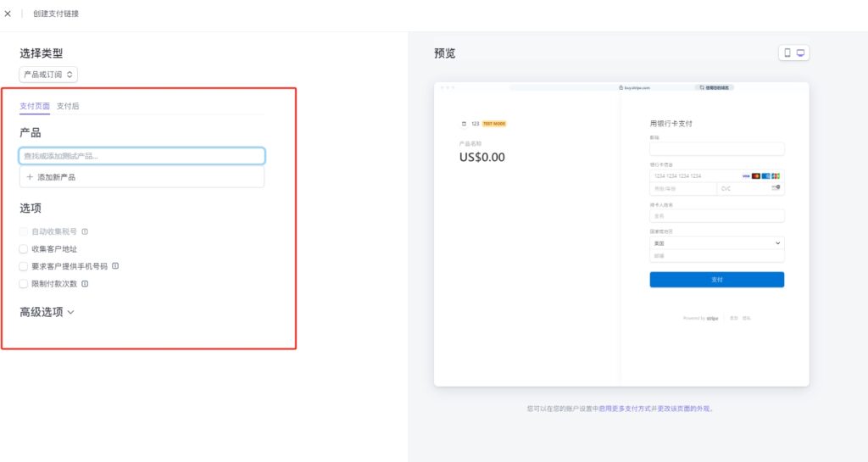Switch preview to mobile view icon
The image size is (868, 462).
click(787, 53)
